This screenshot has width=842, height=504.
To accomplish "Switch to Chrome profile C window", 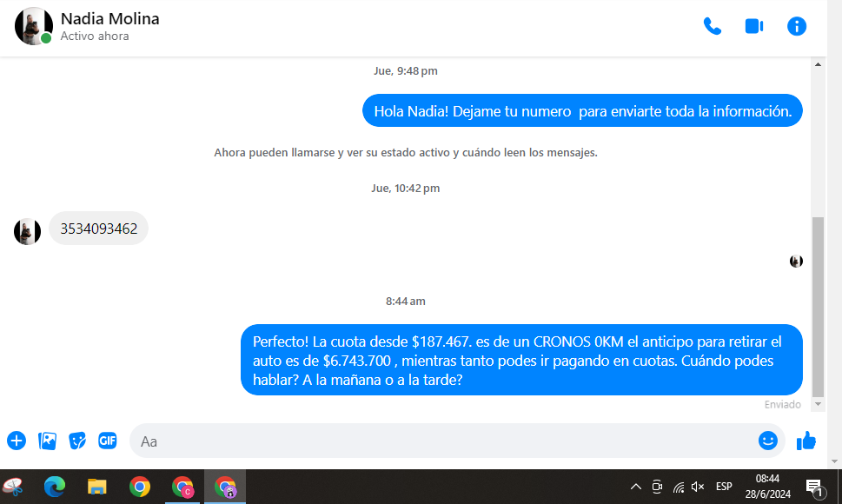I will point(182,487).
